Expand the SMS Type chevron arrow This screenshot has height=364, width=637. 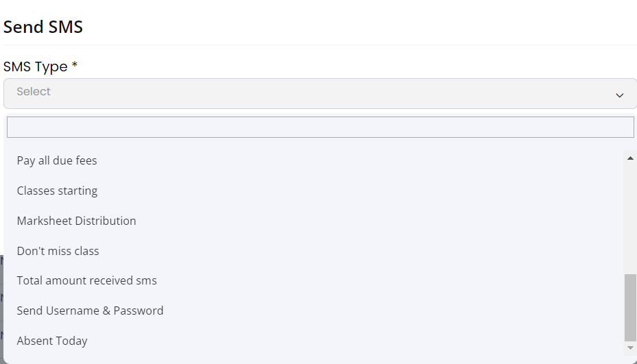click(x=619, y=95)
